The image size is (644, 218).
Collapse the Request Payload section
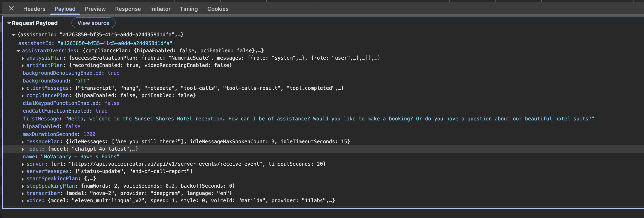[9, 23]
